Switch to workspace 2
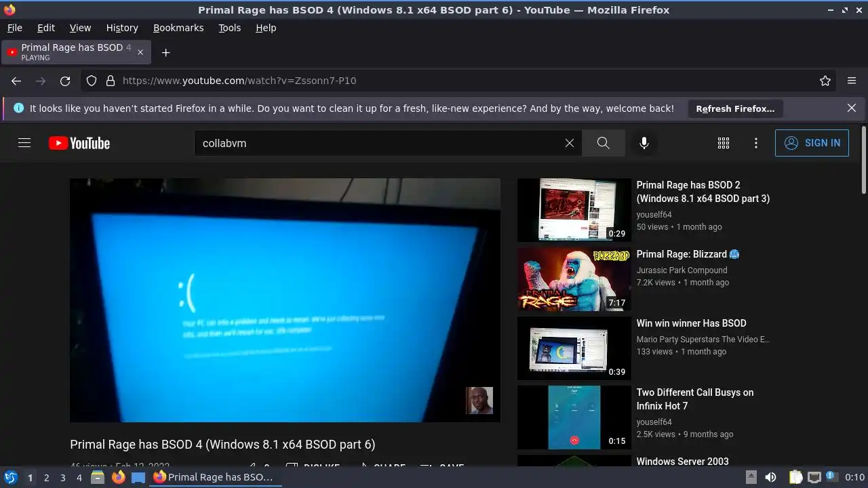The image size is (868, 488). coord(46,477)
